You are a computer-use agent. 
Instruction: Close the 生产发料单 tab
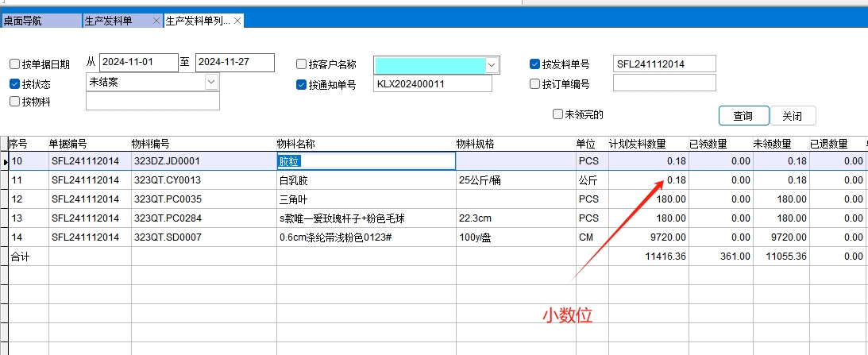coord(156,21)
